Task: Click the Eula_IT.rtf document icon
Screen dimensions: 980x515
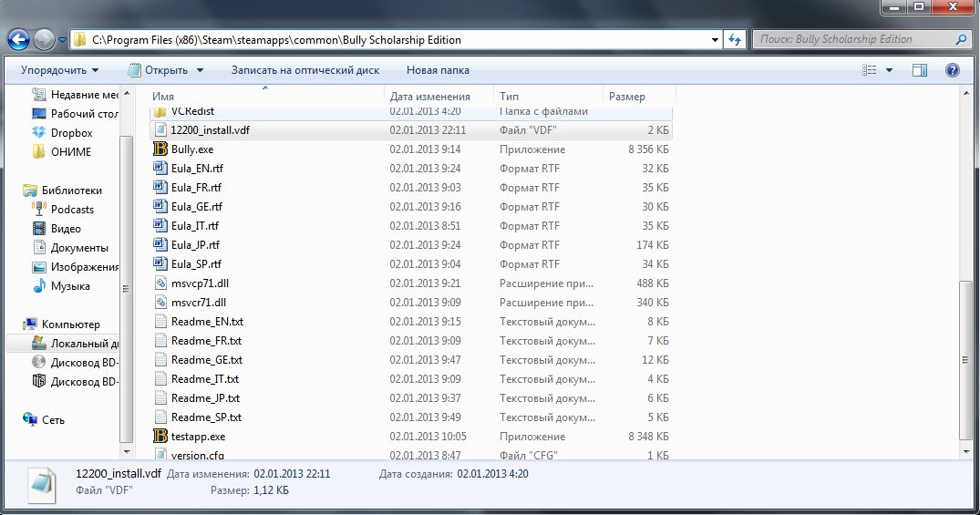Action: click(x=160, y=226)
